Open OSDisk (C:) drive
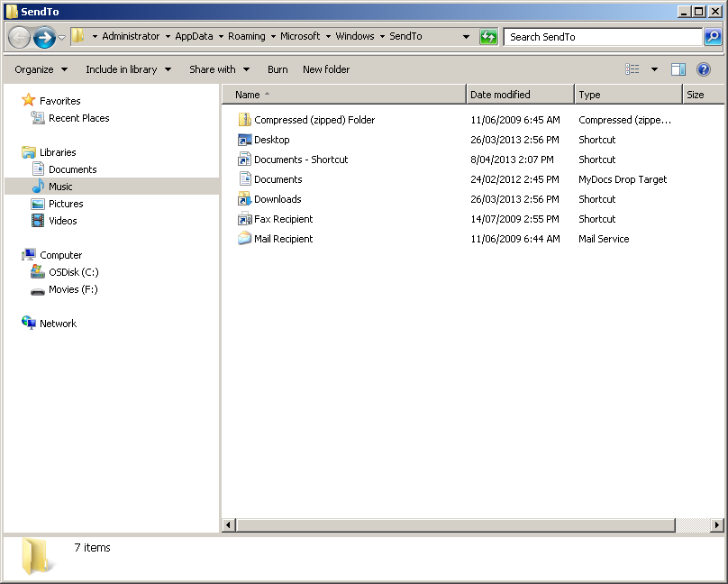Image resolution: width=728 pixels, height=584 pixels. (x=73, y=272)
